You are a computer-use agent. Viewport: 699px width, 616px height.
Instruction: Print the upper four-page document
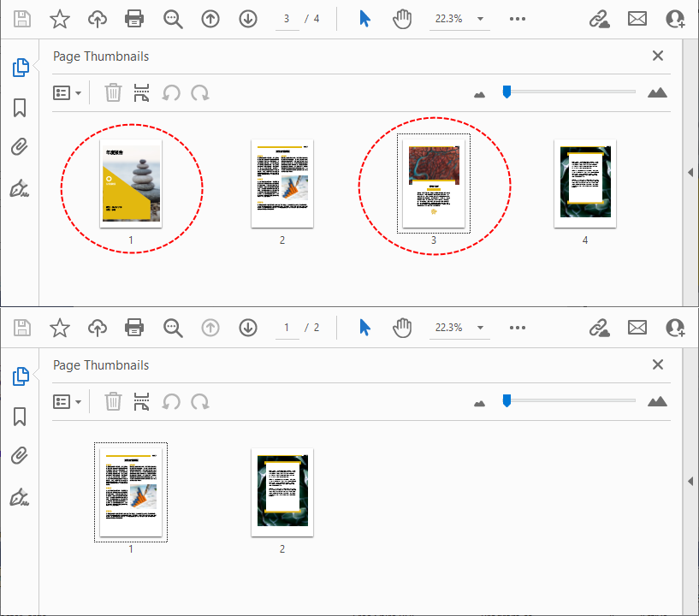pos(134,19)
